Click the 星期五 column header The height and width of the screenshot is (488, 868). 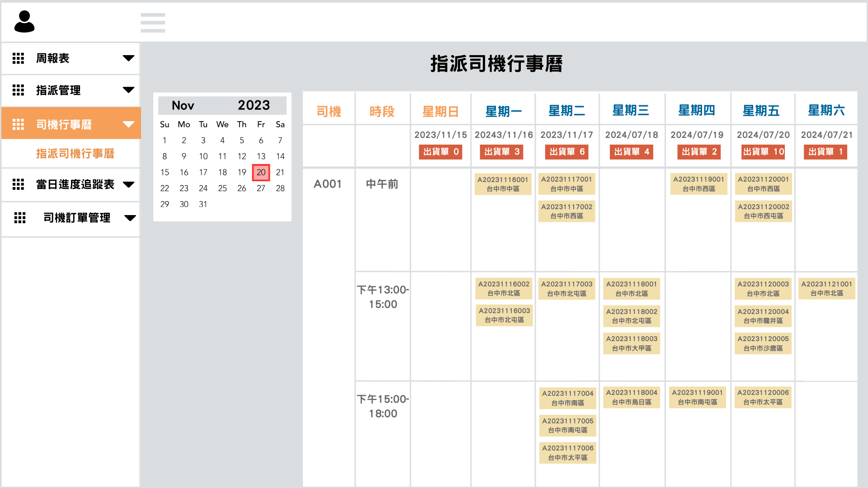(762, 111)
